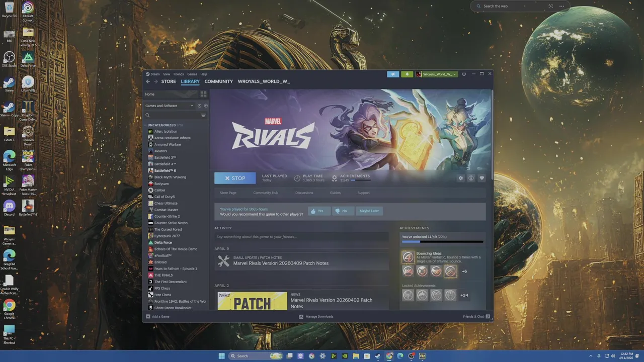Enter Big Picture mode from title bar

464,74
